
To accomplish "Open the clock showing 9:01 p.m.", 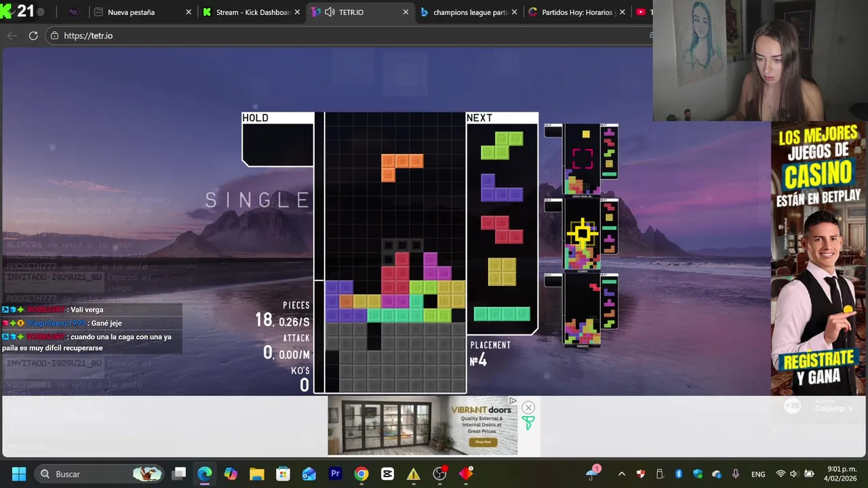I will tap(842, 474).
